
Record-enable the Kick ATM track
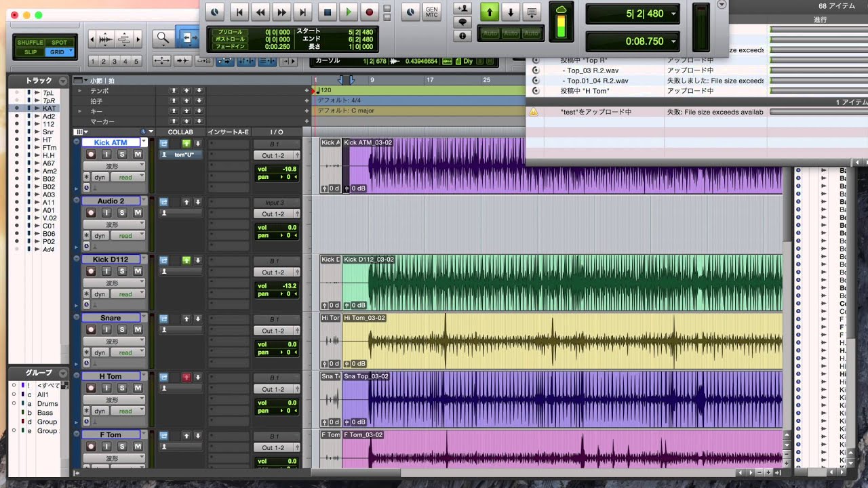pyautogui.click(x=91, y=155)
